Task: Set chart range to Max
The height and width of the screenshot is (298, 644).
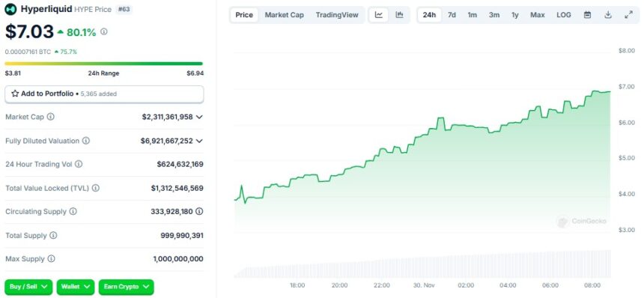Action: click(537, 15)
